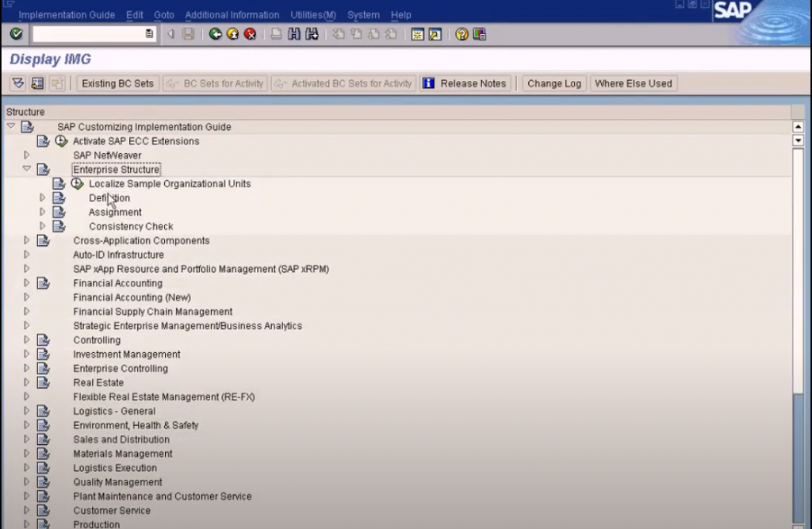Expand the Definition node
This screenshot has width=812, height=529.
pos(43,197)
